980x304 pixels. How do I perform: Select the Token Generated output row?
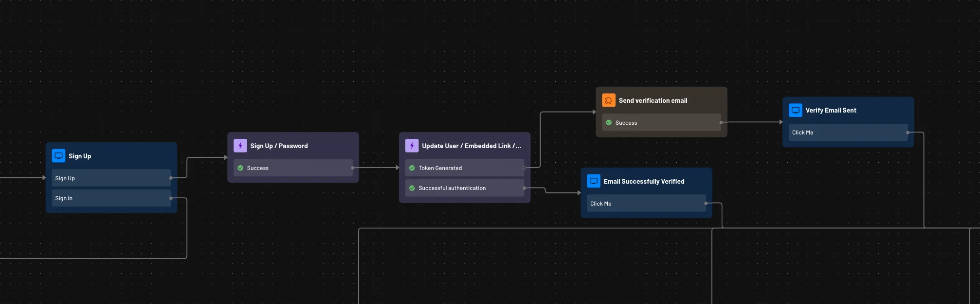[x=465, y=168]
